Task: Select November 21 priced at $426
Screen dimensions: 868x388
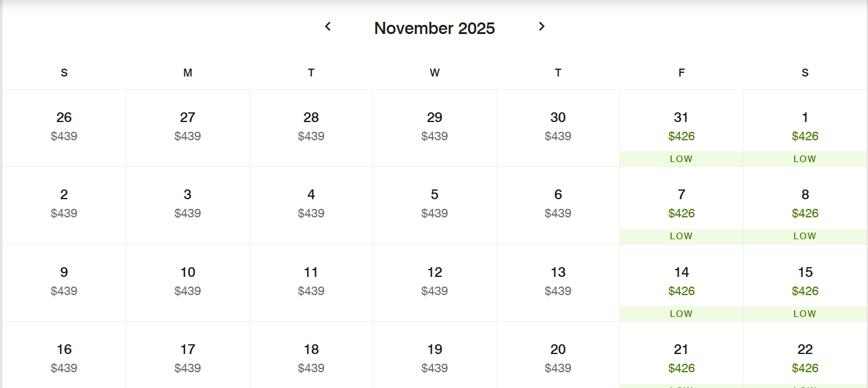Action: (x=681, y=355)
